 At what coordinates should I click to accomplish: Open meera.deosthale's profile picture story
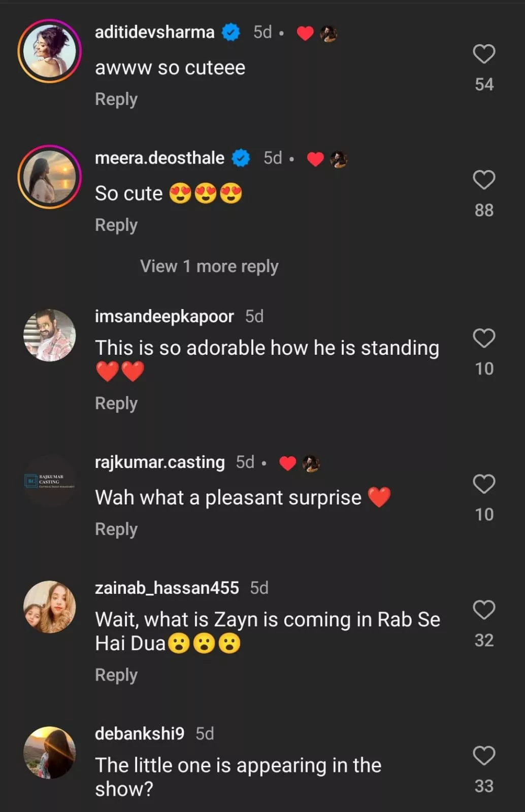pyautogui.click(x=50, y=177)
